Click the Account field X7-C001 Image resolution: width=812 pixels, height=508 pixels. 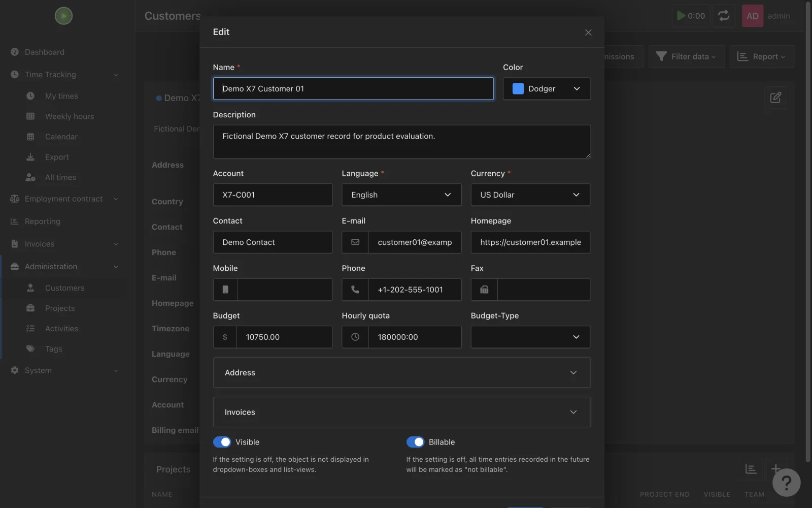pos(273,195)
